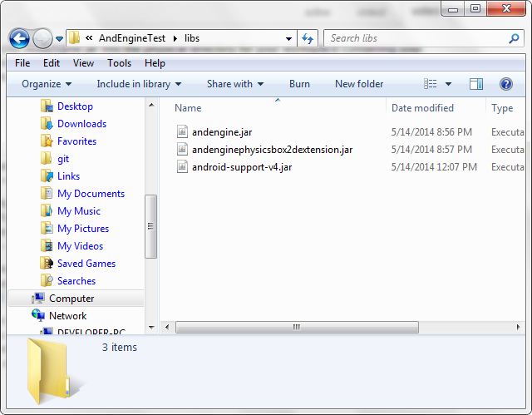Click the folder icon in address bar
The image size is (532, 415).
tap(74, 38)
